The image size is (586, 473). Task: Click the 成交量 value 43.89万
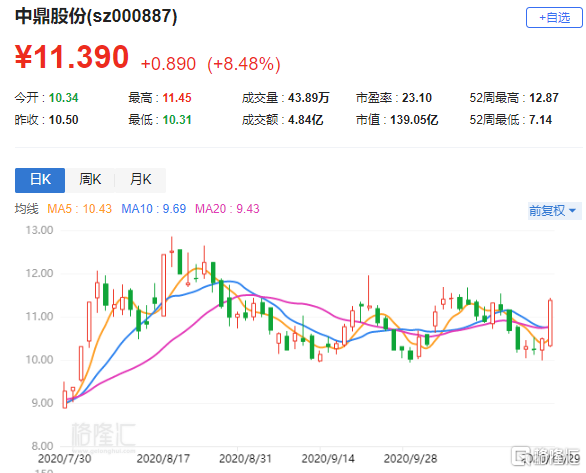click(309, 98)
